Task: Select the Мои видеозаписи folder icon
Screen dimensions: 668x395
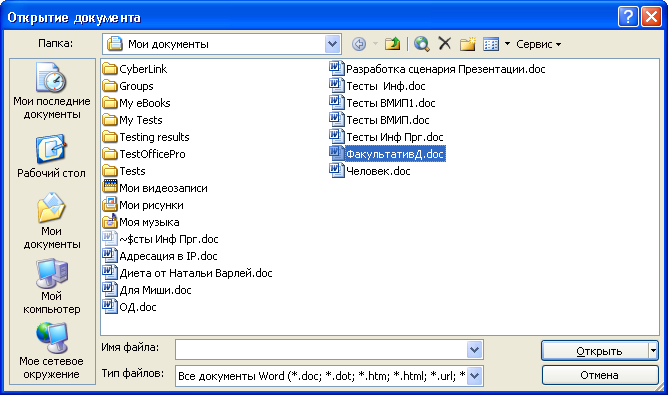Action: [110, 187]
